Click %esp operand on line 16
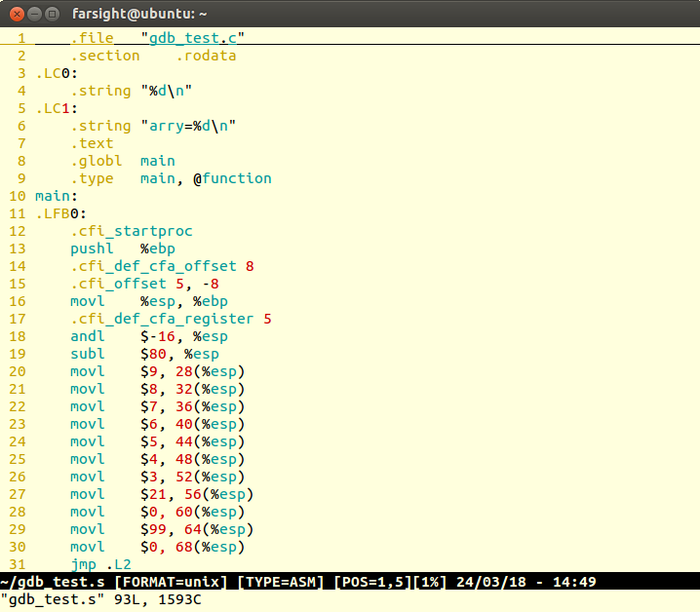The image size is (700, 612). tap(158, 301)
